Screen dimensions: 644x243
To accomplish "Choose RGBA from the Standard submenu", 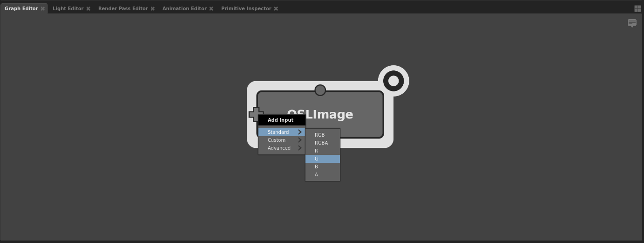I will pyautogui.click(x=323, y=143).
